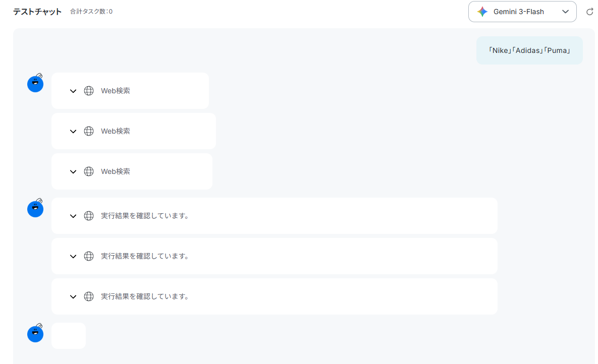Expand first 実行結果を確認しています chevron
Screen dimensions: 598x364
click(73, 216)
